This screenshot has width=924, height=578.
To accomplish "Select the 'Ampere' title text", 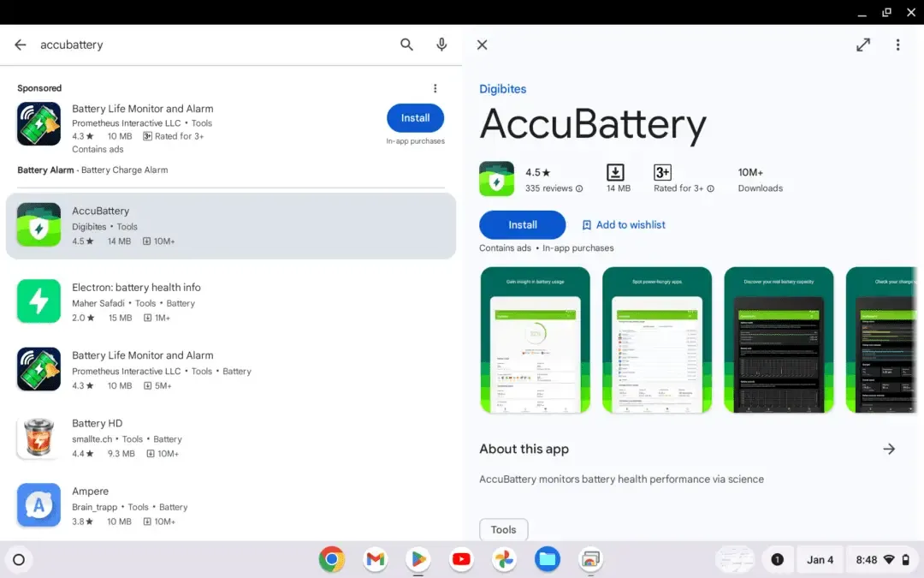I will [x=90, y=492].
